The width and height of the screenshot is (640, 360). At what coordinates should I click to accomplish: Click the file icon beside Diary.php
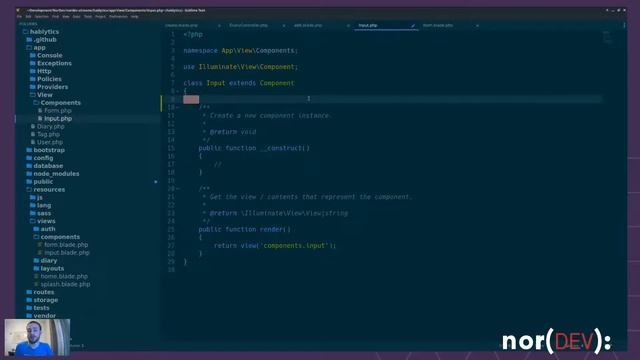(33, 127)
